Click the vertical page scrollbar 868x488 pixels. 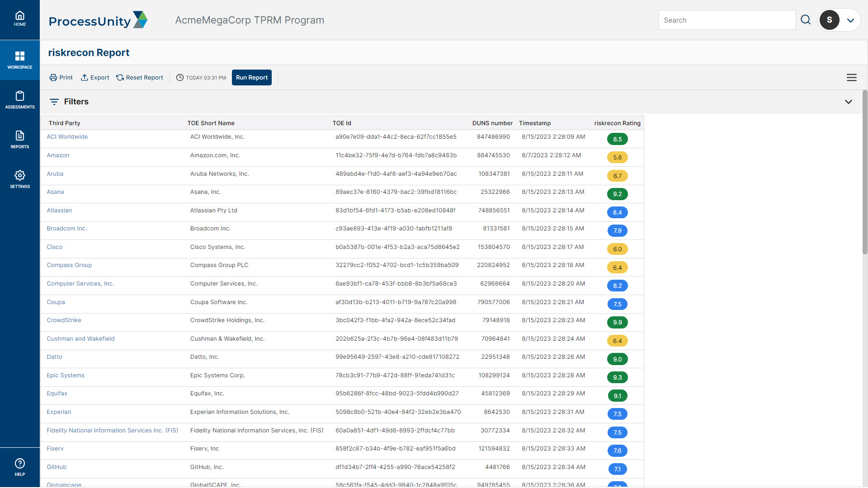(864, 172)
